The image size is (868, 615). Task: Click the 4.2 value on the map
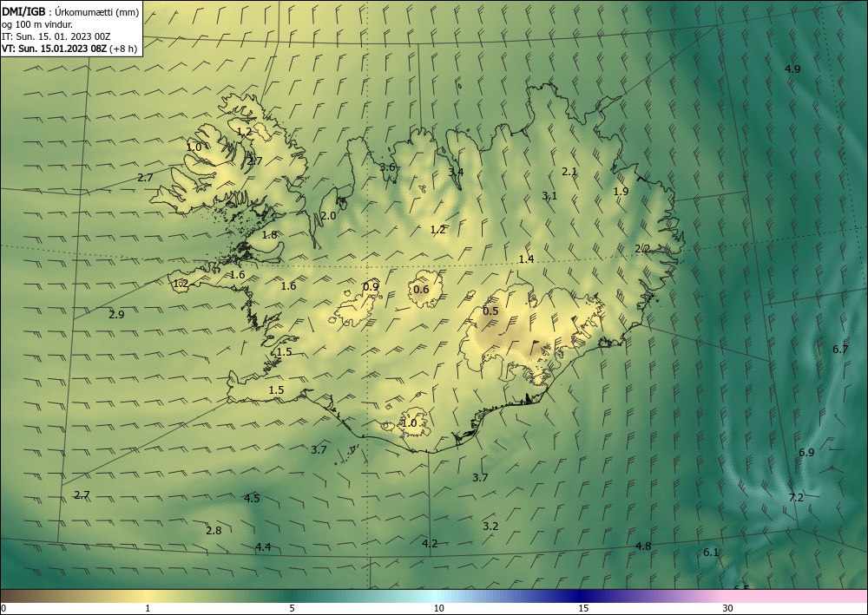[430, 544]
